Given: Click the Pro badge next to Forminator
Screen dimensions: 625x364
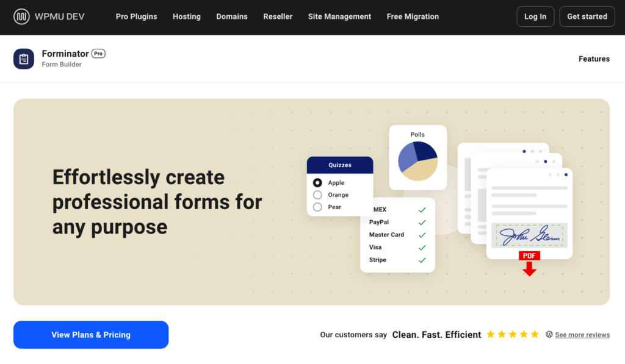Looking at the screenshot, I should tap(98, 54).
